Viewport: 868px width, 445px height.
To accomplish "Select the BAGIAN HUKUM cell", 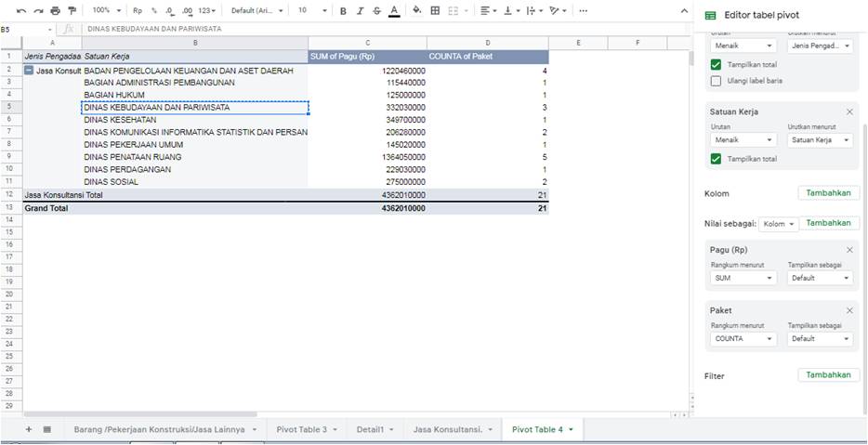I will 195,95.
